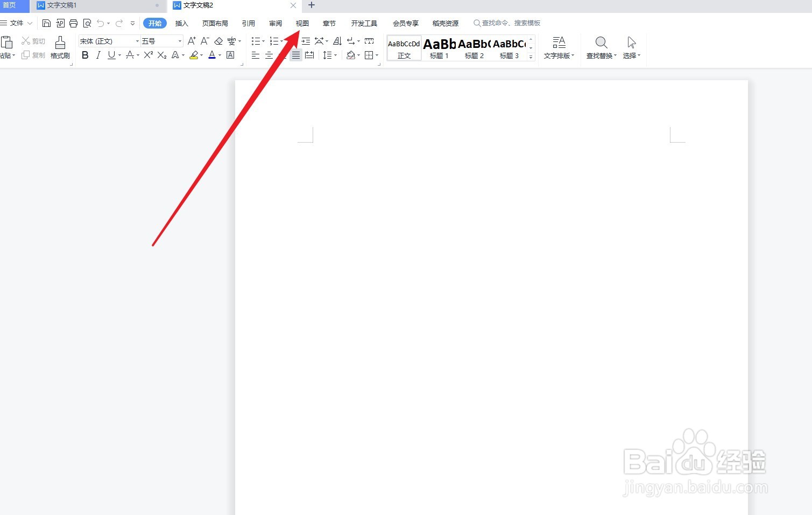The image size is (812, 515).
Task: Click the Subscript X₂ icon
Action: click(x=162, y=55)
